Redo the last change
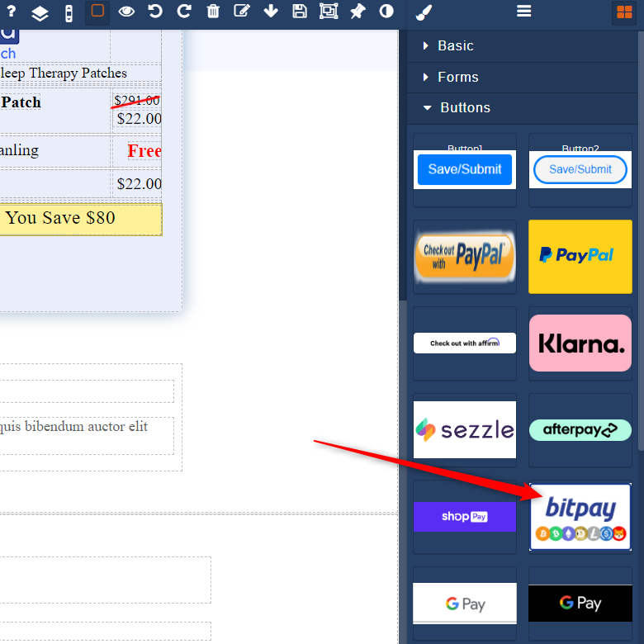This screenshot has width=644, height=644. click(183, 12)
